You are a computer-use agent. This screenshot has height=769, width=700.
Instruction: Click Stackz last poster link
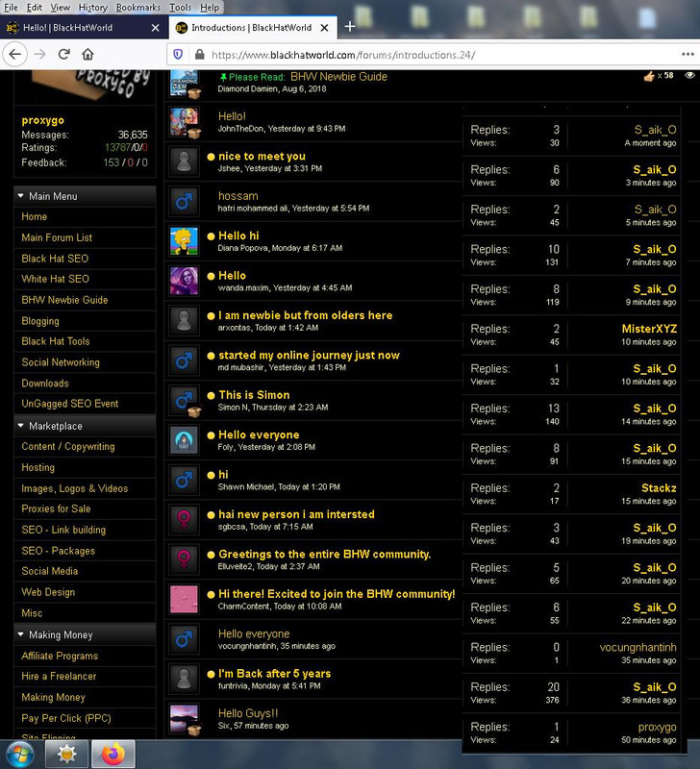659,488
